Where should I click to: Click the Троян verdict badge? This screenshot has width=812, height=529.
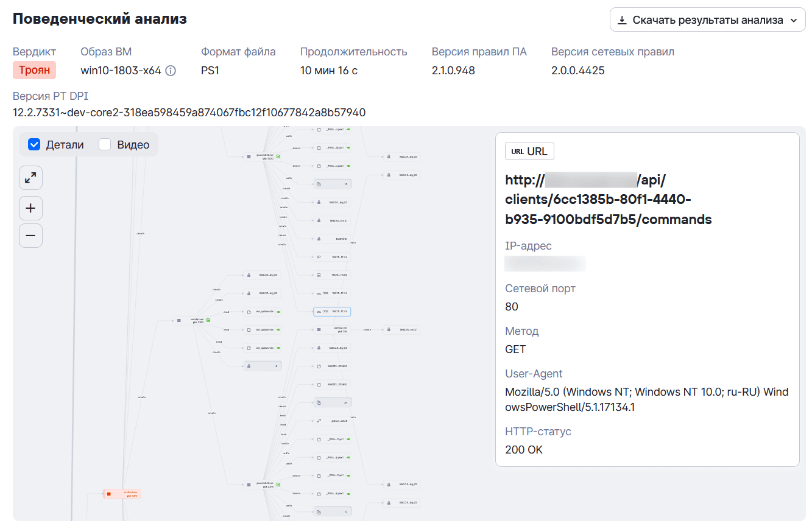coord(34,70)
